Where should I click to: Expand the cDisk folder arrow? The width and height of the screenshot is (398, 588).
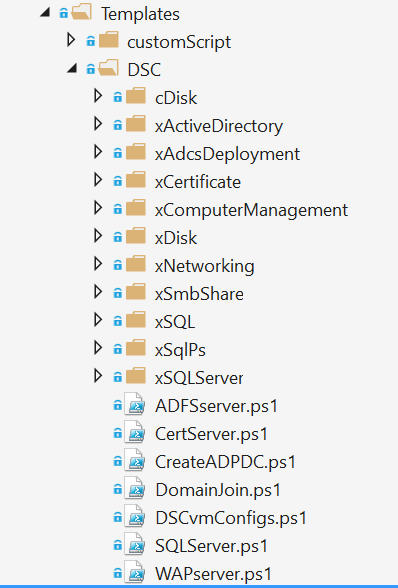click(98, 96)
